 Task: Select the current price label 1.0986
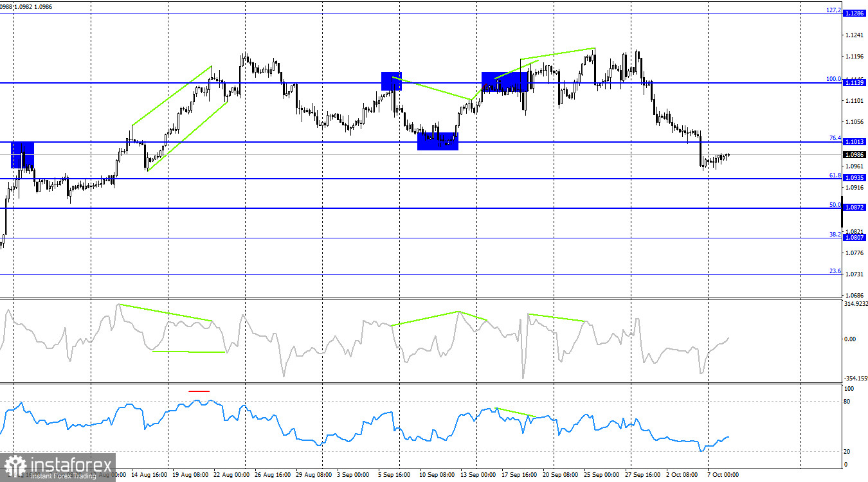tap(854, 154)
